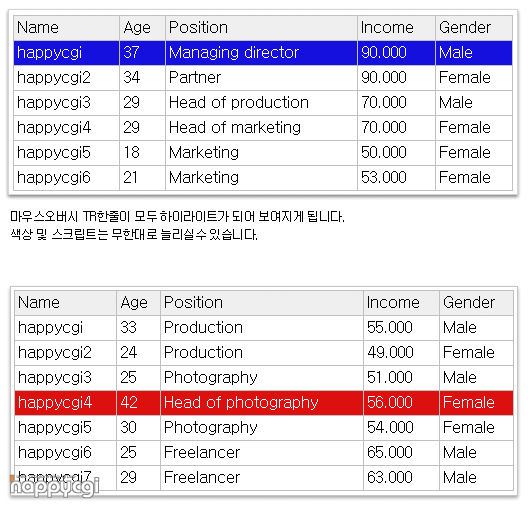Click the happycgi watermark logo
This screenshot has height=507, width=528.
click(x=55, y=486)
